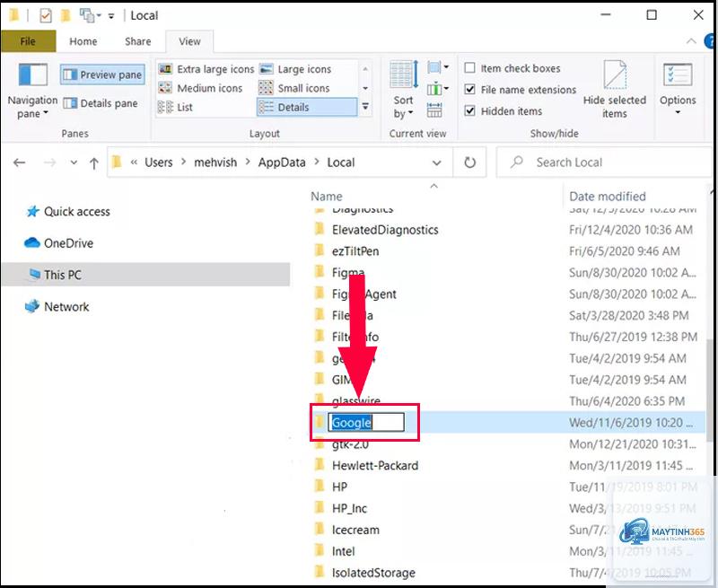Go up one folder level
718x588 pixels.
click(x=94, y=162)
